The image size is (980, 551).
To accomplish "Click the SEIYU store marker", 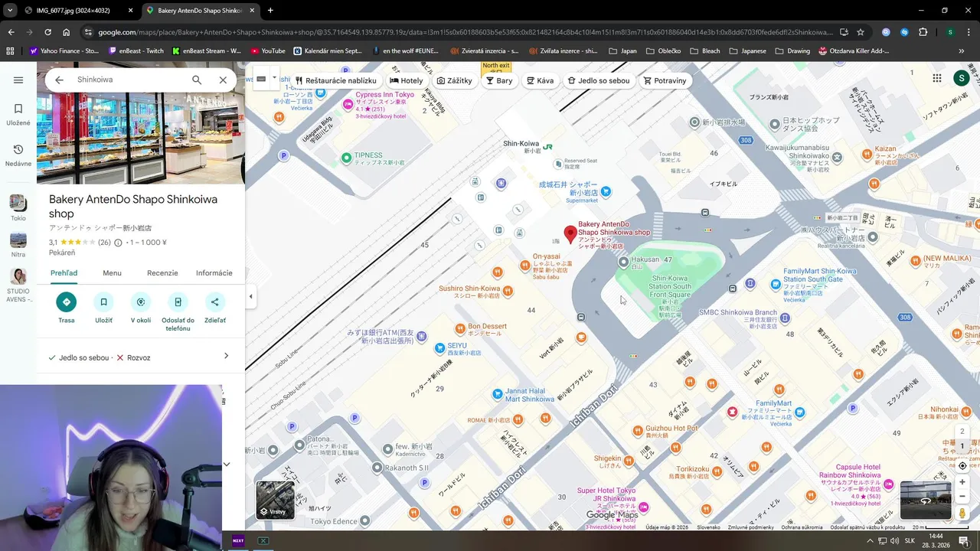I will pos(440,348).
